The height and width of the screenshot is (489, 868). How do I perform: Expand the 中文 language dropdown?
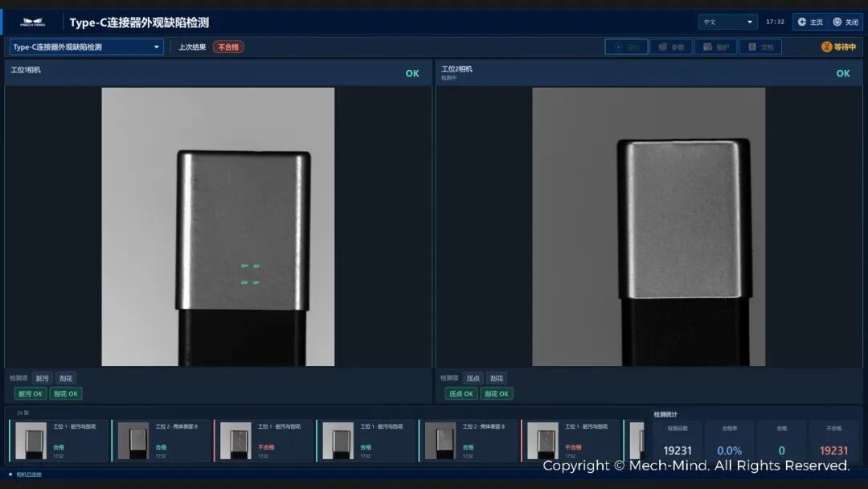point(728,23)
